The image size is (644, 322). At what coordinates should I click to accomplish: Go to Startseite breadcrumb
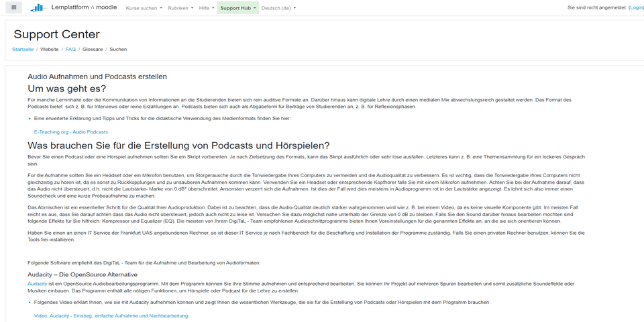[x=23, y=49]
